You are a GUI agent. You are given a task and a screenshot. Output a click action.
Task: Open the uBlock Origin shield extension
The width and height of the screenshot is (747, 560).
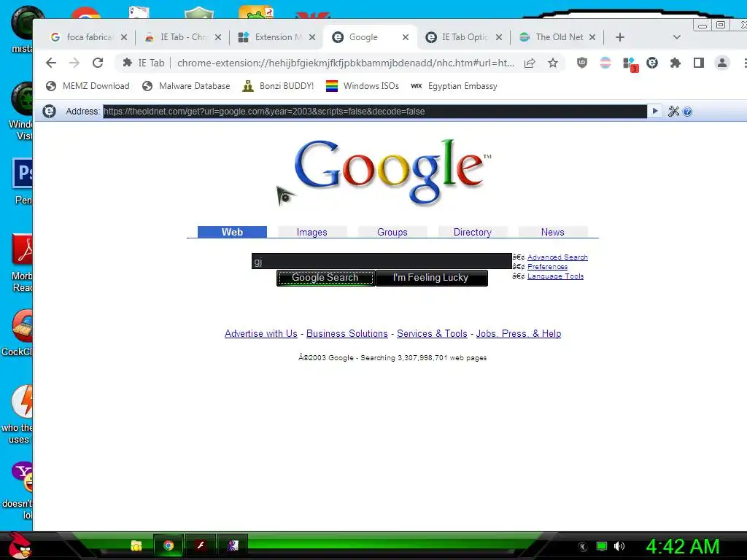tap(581, 63)
